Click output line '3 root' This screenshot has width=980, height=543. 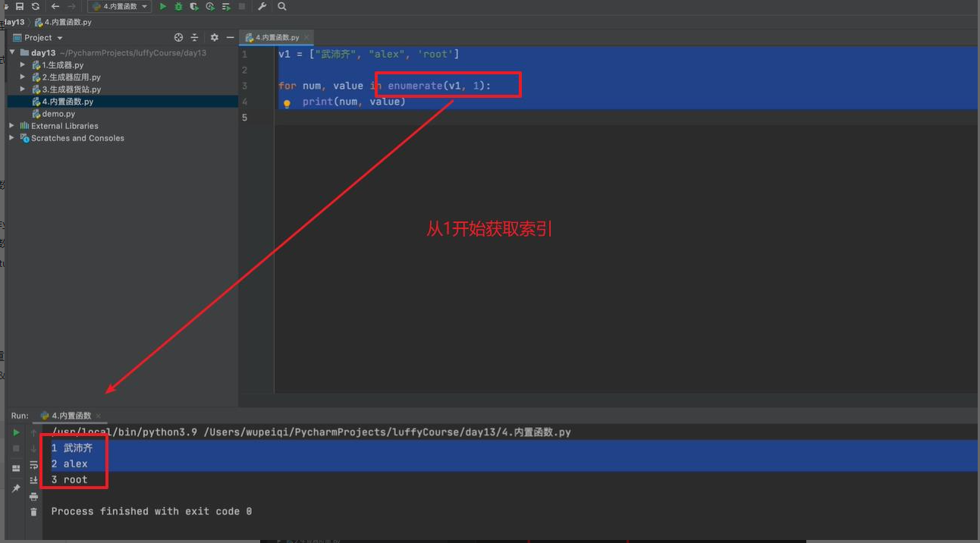(x=70, y=480)
